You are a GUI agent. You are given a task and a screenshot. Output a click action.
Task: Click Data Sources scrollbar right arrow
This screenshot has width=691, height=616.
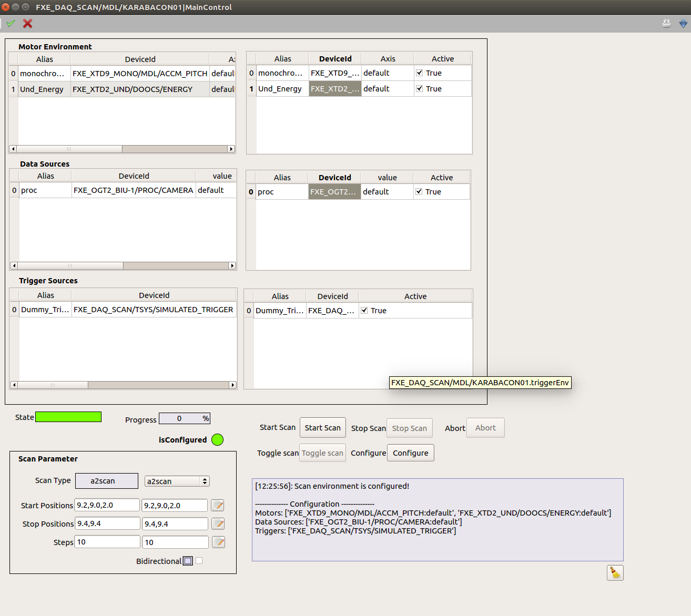click(232, 265)
